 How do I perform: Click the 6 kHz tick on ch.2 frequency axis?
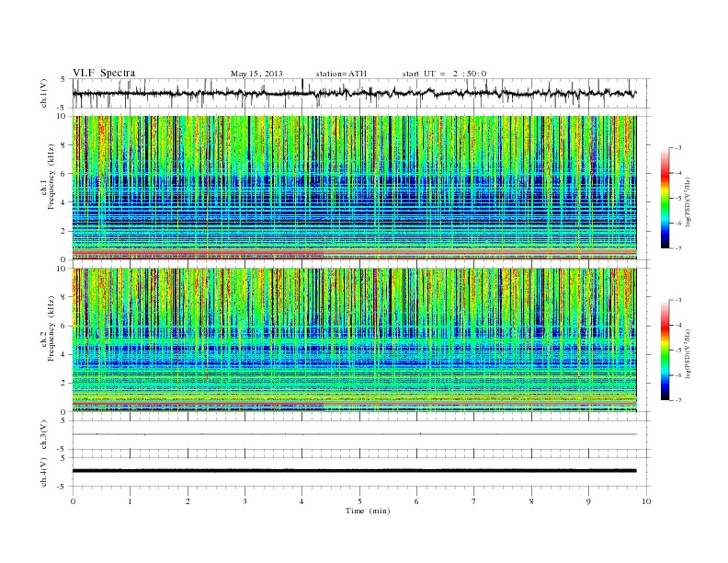[63, 326]
